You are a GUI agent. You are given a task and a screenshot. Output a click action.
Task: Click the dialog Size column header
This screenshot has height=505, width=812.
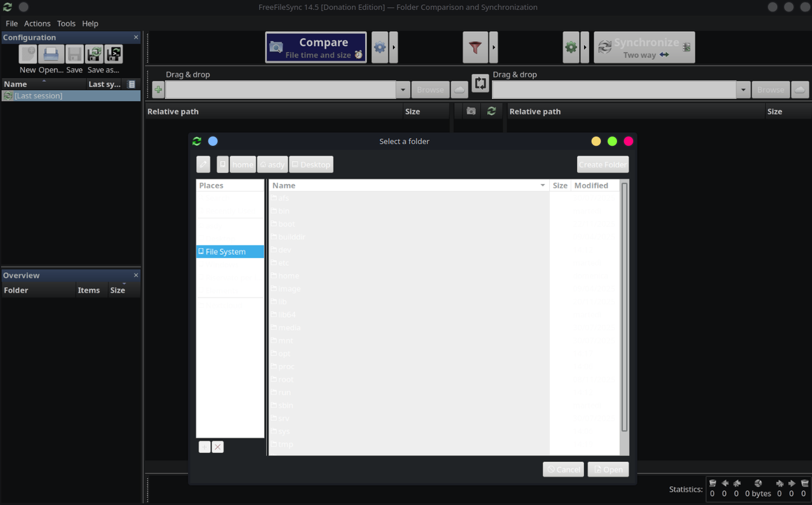560,185
